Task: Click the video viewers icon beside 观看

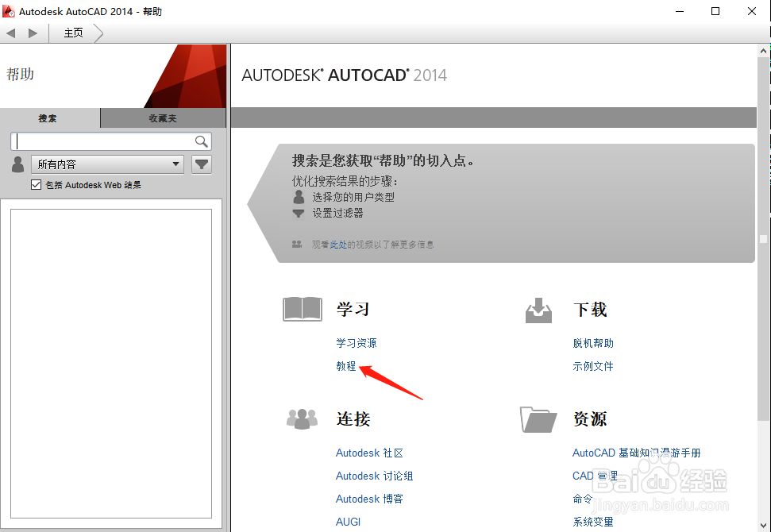Action: (297, 244)
